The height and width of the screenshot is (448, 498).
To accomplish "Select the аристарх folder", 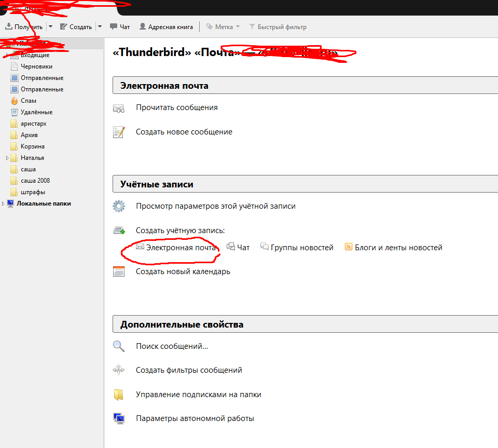I will click(x=33, y=124).
